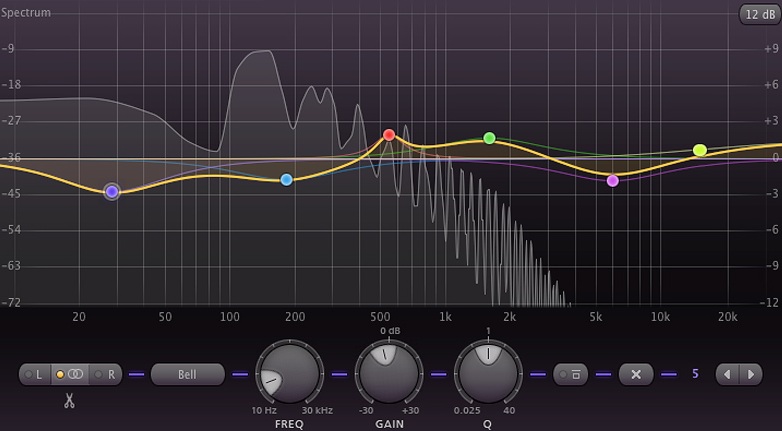Click the 0.025 Q minimum label
782x431 pixels.
pyautogui.click(x=467, y=411)
